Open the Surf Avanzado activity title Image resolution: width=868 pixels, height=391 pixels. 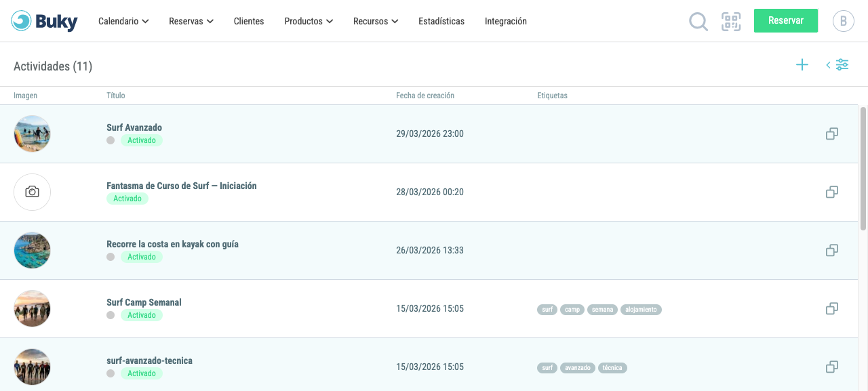[134, 127]
